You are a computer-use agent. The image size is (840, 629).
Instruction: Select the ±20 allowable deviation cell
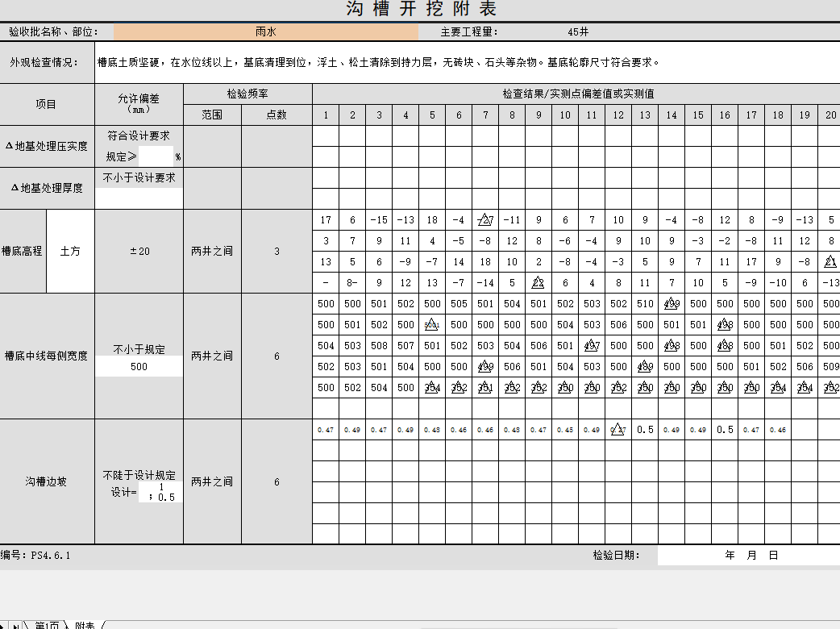[x=139, y=251]
